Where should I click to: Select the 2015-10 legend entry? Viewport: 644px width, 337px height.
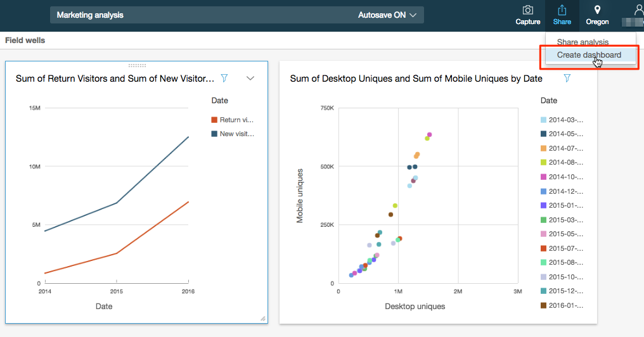pyautogui.click(x=562, y=277)
